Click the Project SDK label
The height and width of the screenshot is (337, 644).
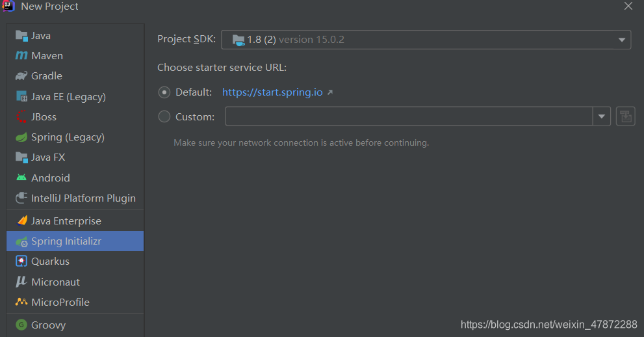coord(187,39)
